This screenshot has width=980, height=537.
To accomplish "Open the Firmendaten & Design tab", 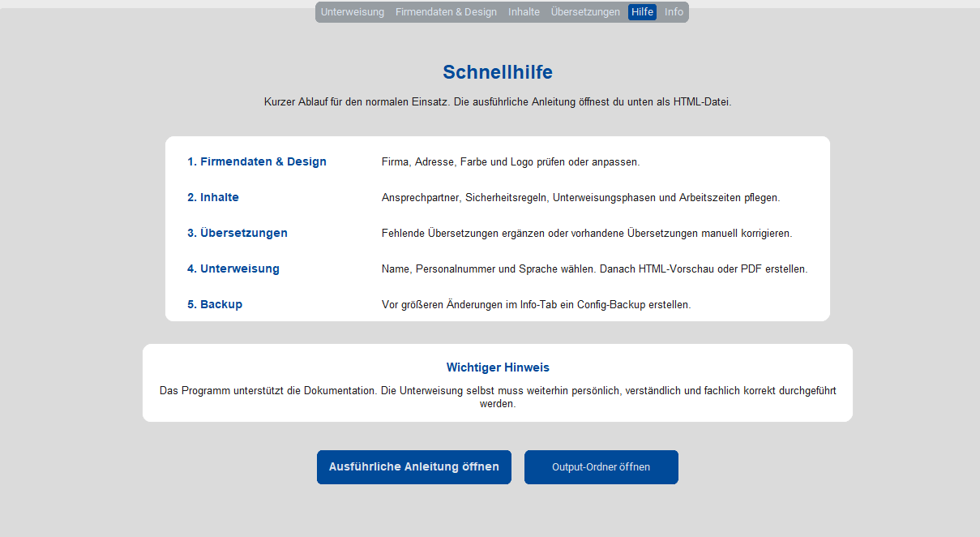I will click(446, 11).
